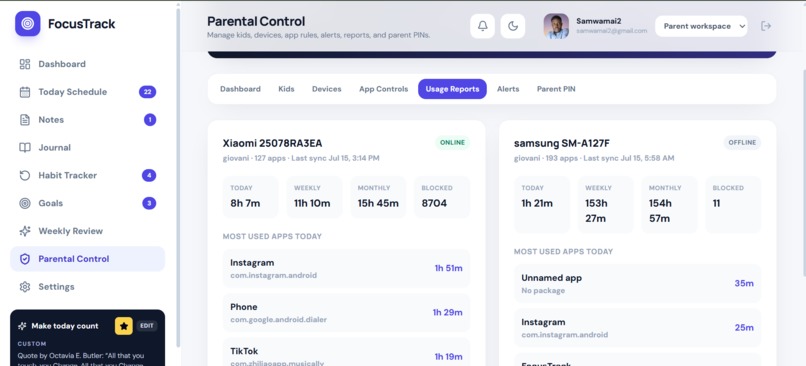Click the Octavia E. Butler quote text
The image size is (806, 366).
coord(81,360)
